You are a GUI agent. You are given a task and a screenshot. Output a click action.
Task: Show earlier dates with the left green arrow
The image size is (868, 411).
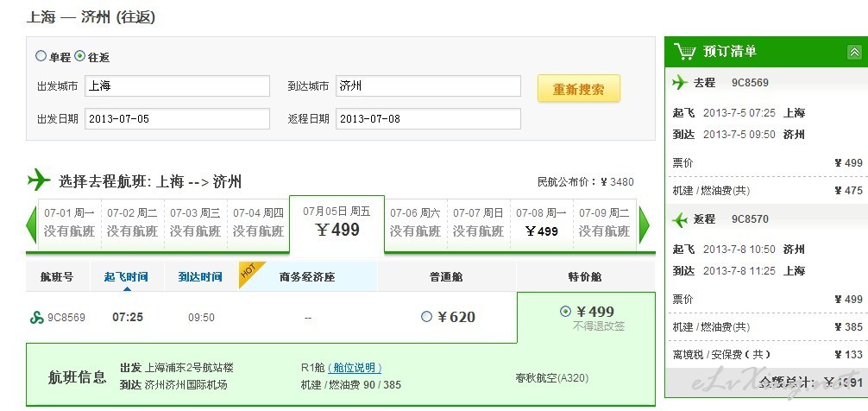click(31, 225)
